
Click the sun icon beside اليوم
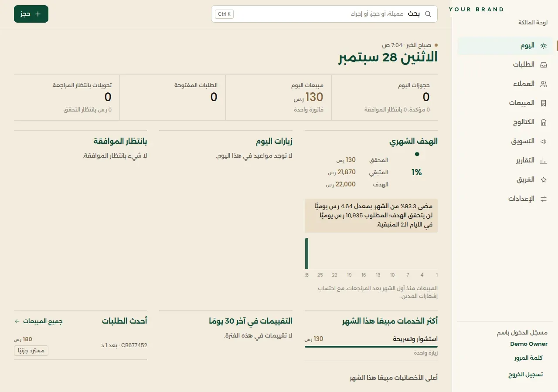click(x=544, y=46)
